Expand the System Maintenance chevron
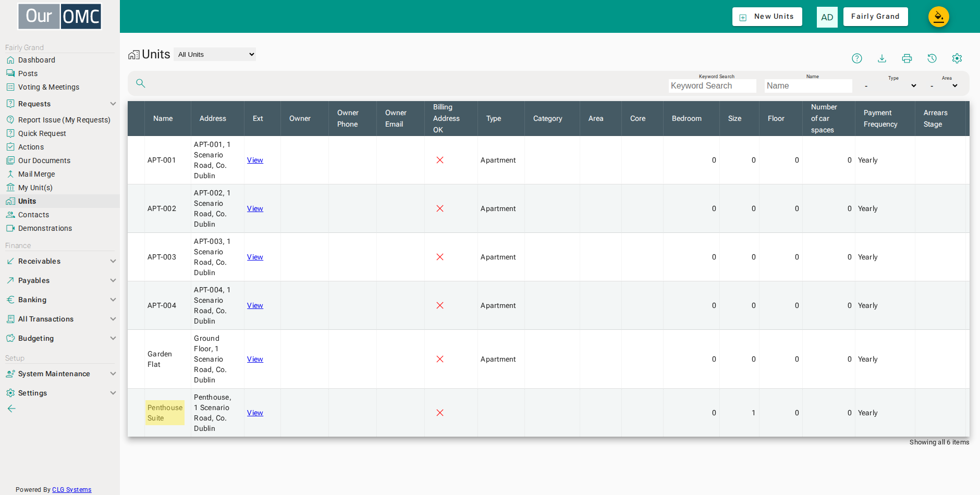Viewport: 980px width, 495px height. (x=113, y=374)
